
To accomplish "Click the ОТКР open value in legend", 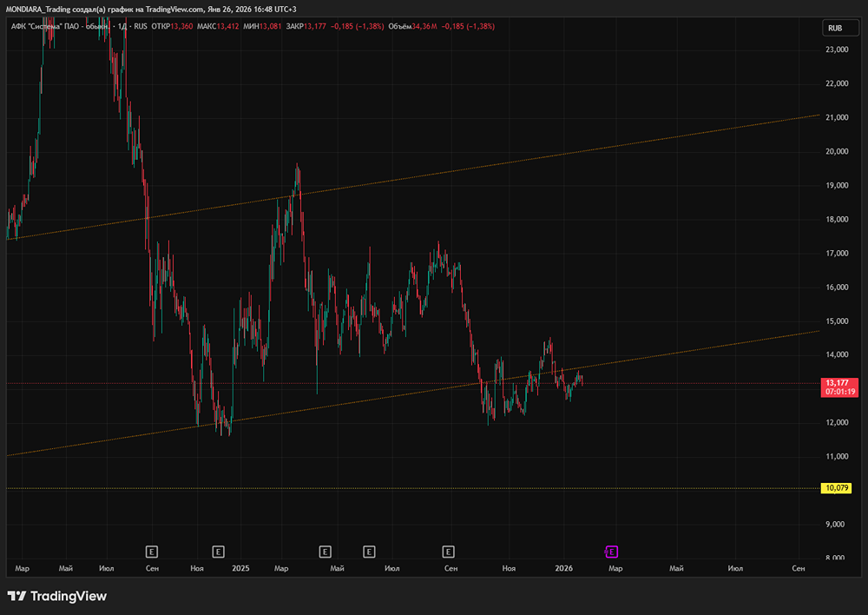I will 181,27.
